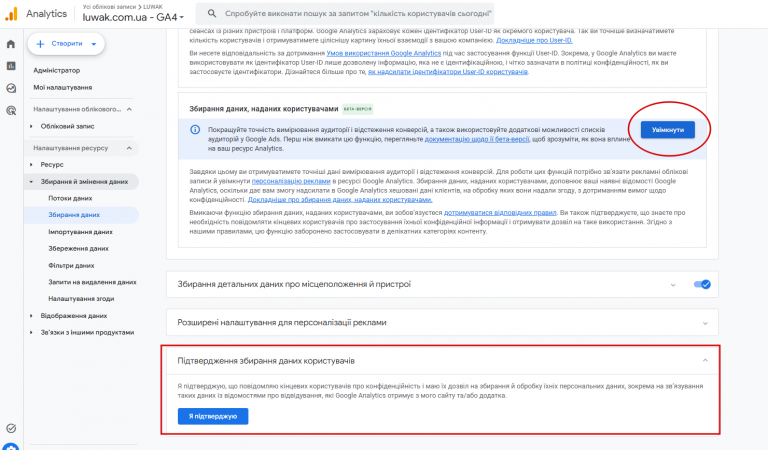This screenshot has width=768, height=450.
Task: Click the info icon in blue banner
Action: click(195, 130)
